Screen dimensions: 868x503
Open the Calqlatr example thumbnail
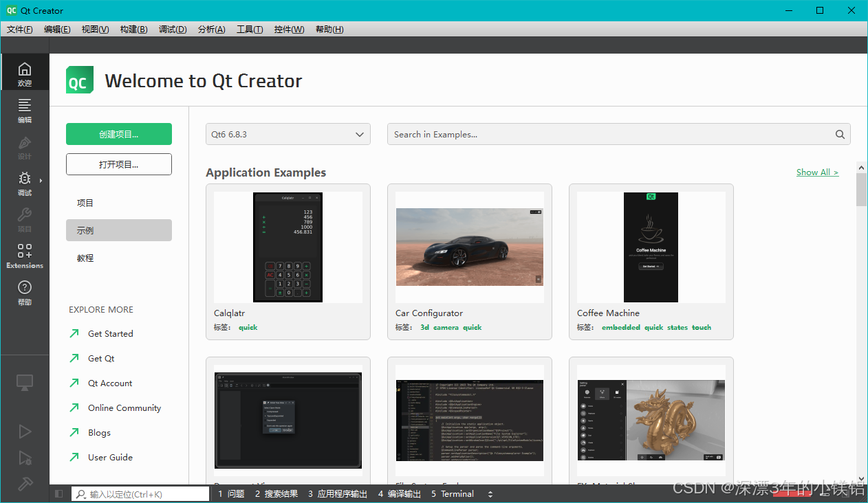click(x=288, y=247)
